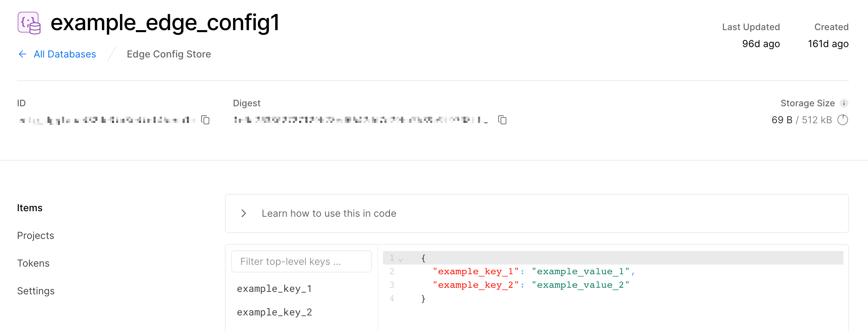Go to the Tokens section
Image resolution: width=868 pixels, height=331 pixels.
33,263
